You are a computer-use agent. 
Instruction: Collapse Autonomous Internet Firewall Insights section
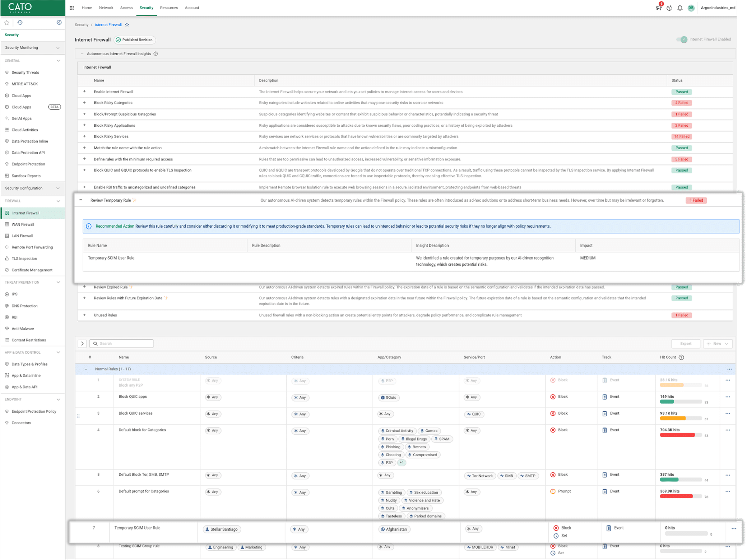point(82,54)
